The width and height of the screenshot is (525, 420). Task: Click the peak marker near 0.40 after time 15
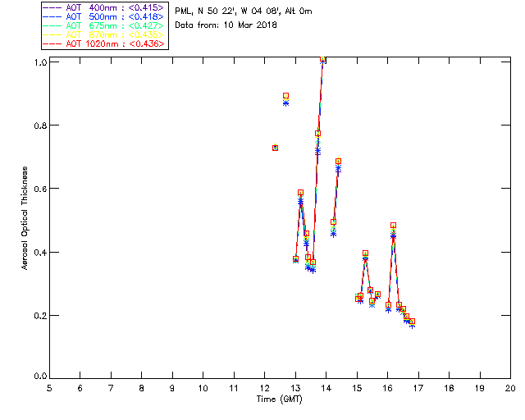click(365, 253)
